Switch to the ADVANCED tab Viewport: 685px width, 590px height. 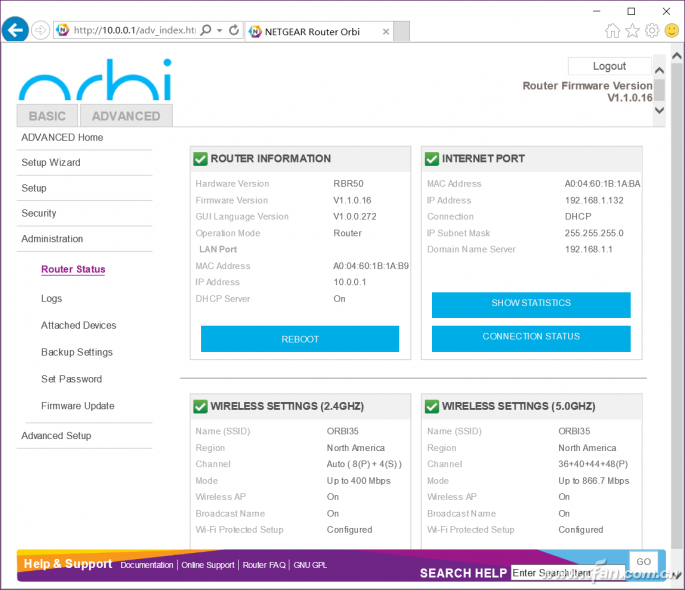point(126,116)
